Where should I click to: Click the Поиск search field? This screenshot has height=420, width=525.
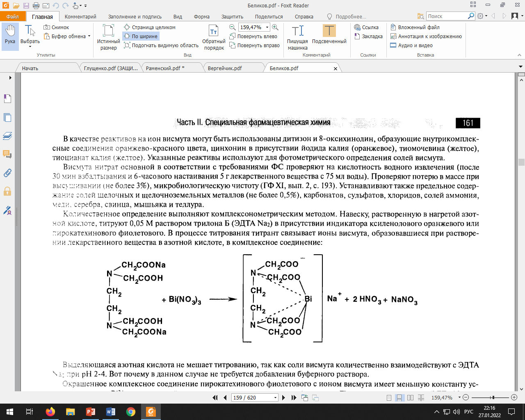point(446,16)
